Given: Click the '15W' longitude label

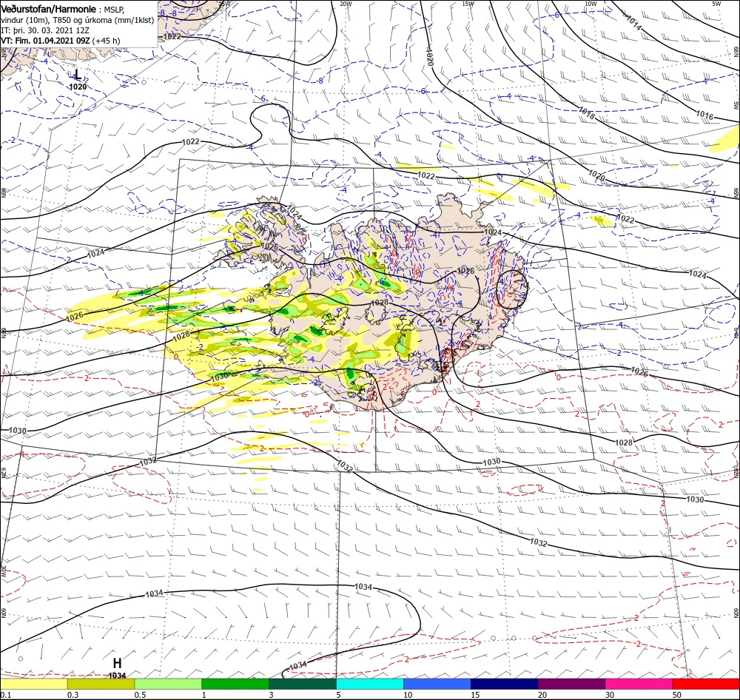Looking at the screenshot, I should coord(468,4).
